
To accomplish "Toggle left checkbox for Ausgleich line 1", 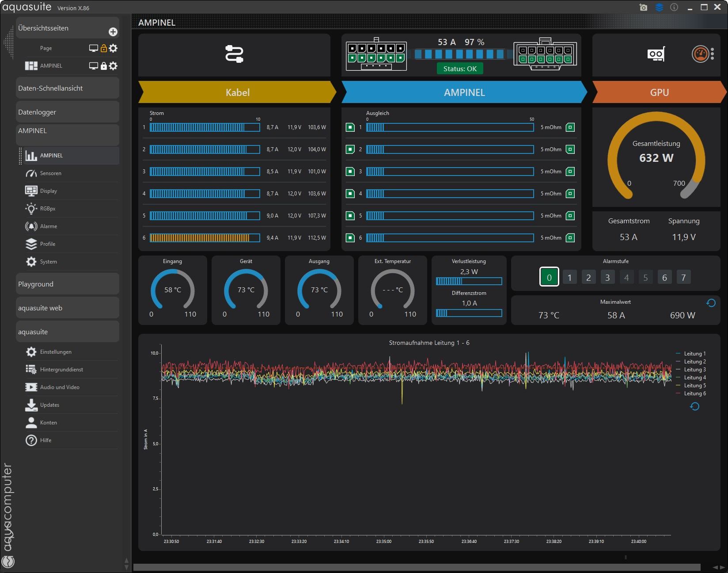I will coord(350,127).
